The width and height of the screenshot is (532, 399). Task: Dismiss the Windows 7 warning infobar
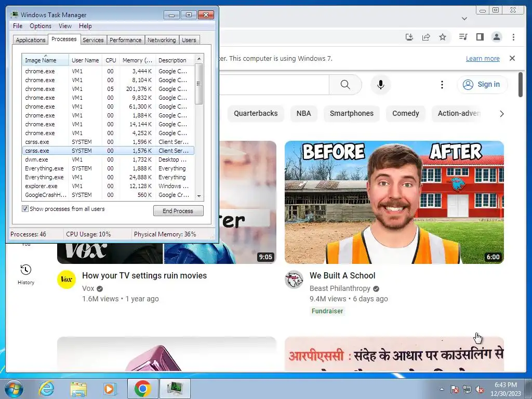tap(512, 58)
